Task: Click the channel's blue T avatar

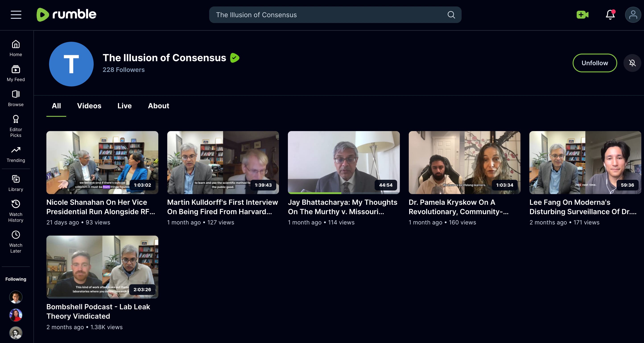Action: pyautogui.click(x=71, y=64)
